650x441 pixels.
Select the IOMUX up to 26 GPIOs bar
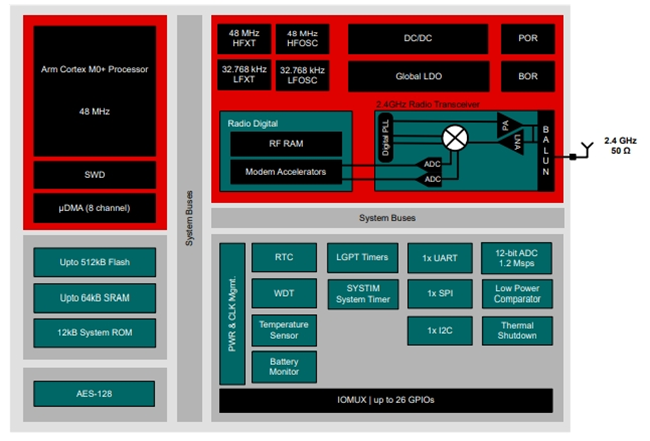[x=386, y=400]
